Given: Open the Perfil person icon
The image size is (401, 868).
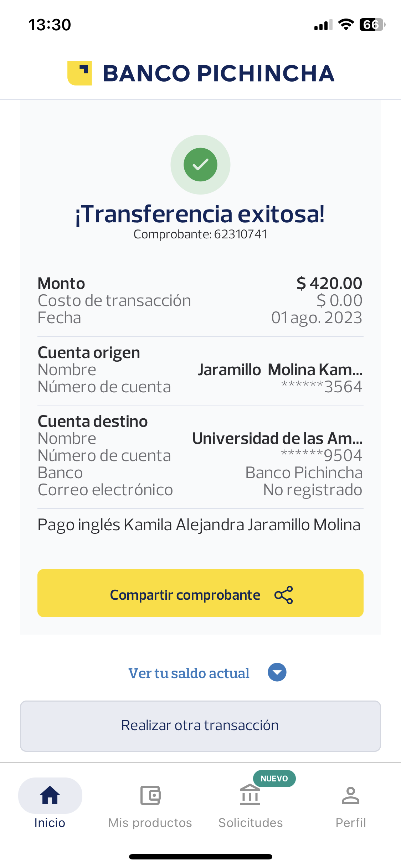Looking at the screenshot, I should (x=350, y=795).
